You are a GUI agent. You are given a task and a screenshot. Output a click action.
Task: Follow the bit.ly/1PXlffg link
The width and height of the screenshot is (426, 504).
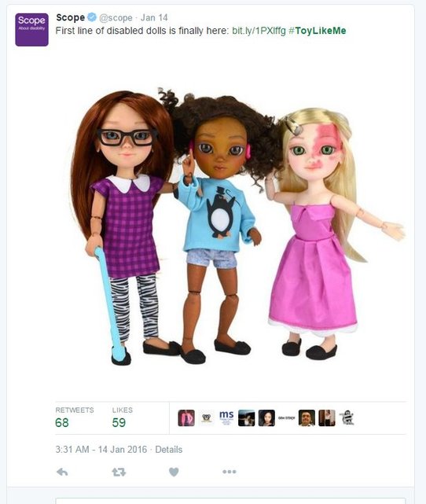pyautogui.click(x=259, y=31)
